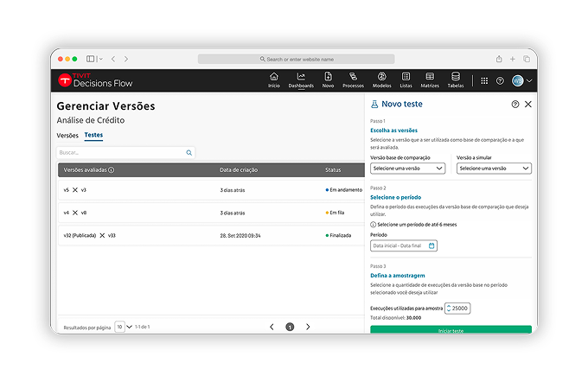Click the Tabelas database icon
Screen dimensions: 588x382
point(456,78)
